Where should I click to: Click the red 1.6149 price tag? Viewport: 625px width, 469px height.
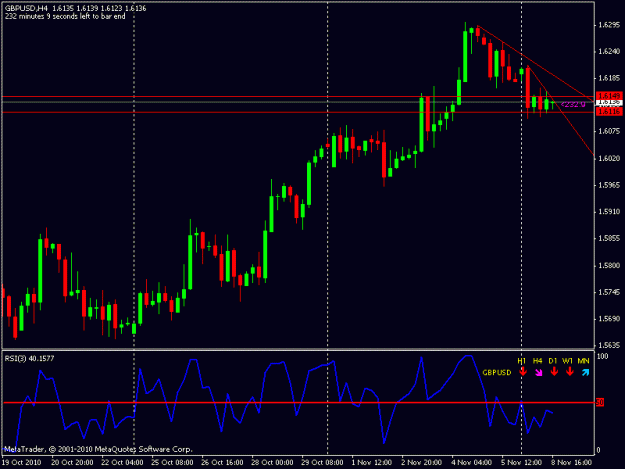[609, 96]
